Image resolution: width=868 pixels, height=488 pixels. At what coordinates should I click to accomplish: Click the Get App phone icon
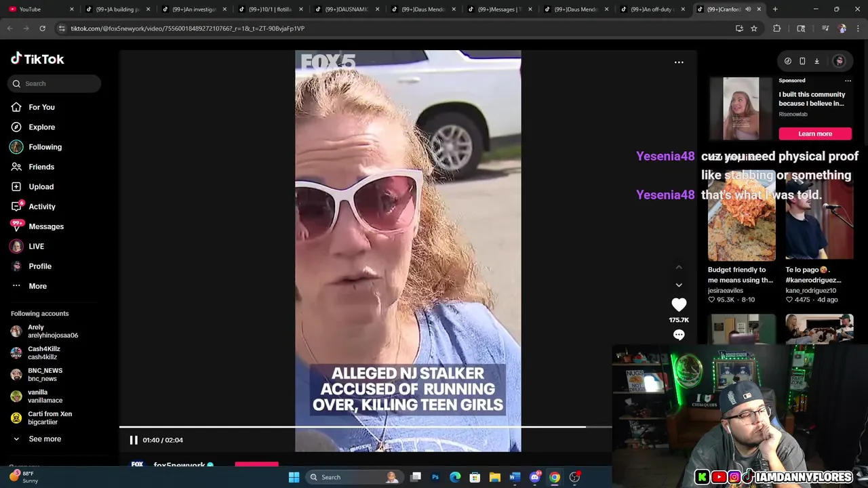coord(802,61)
